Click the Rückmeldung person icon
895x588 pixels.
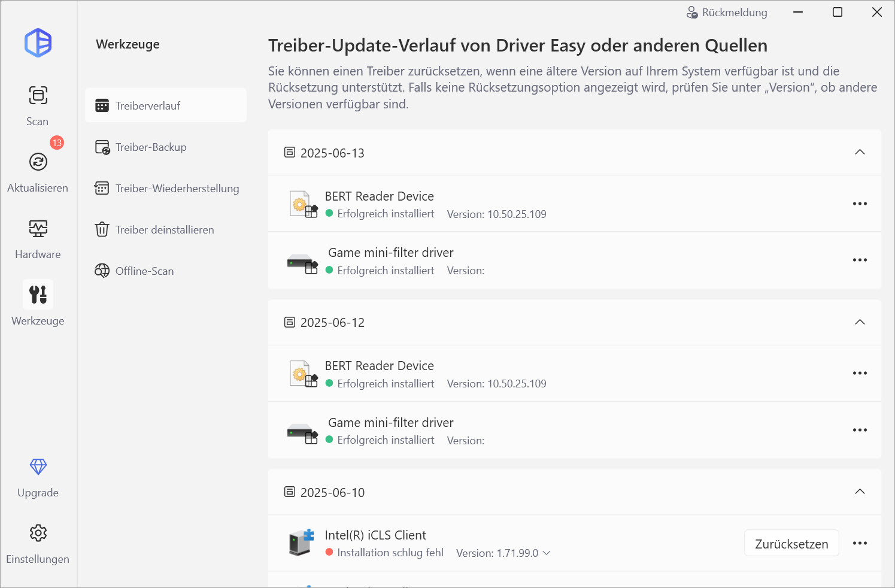(x=692, y=13)
